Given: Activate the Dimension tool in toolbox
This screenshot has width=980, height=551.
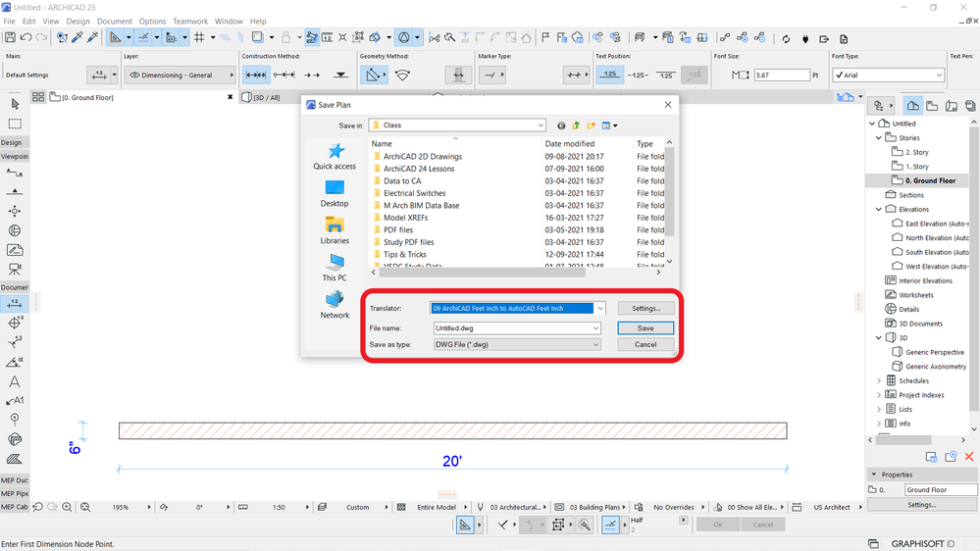Looking at the screenshot, I should 15,304.
